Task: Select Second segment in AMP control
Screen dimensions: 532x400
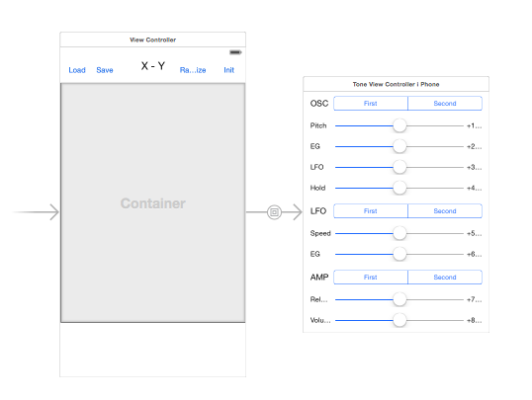Action: coord(445,277)
